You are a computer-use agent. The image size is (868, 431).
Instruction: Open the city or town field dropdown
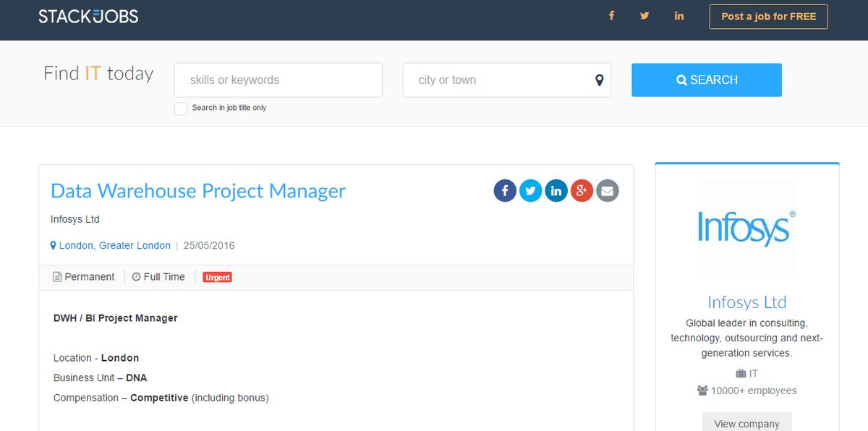click(506, 80)
